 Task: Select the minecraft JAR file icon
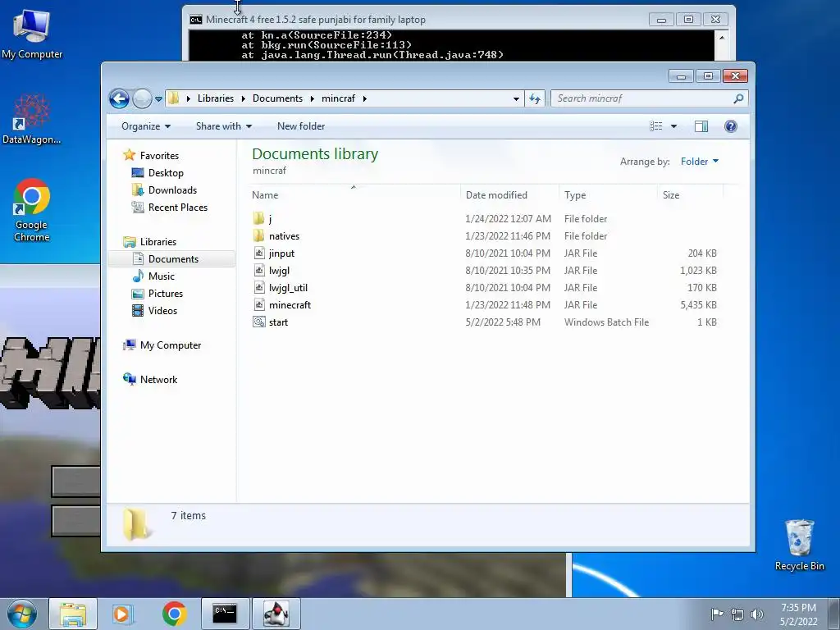pos(259,304)
